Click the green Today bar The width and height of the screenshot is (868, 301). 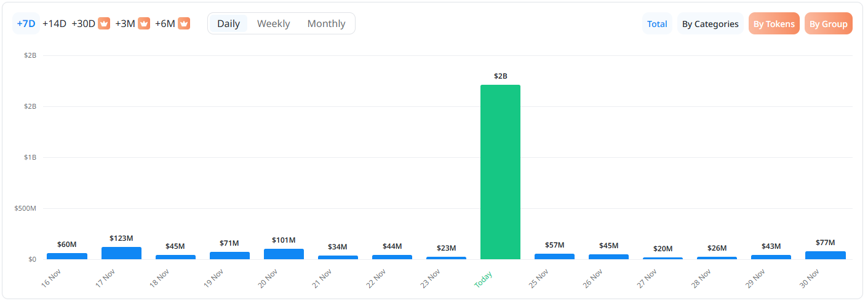pos(500,172)
